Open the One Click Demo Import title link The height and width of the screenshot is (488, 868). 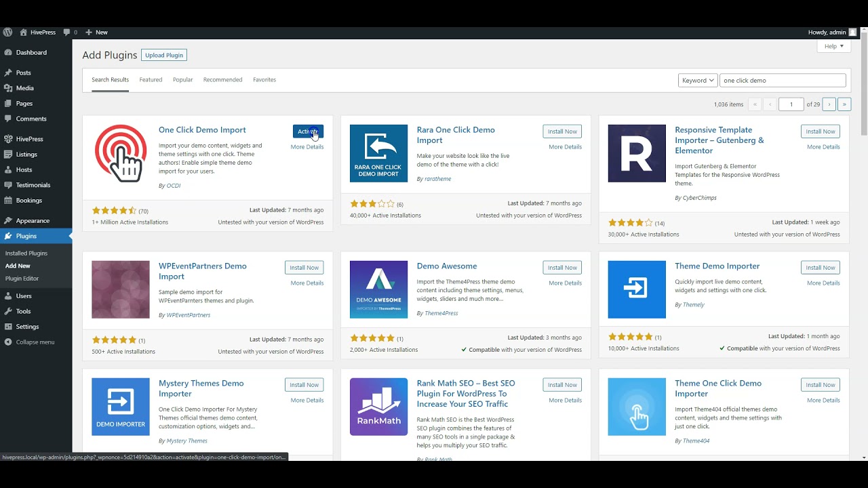tap(202, 130)
